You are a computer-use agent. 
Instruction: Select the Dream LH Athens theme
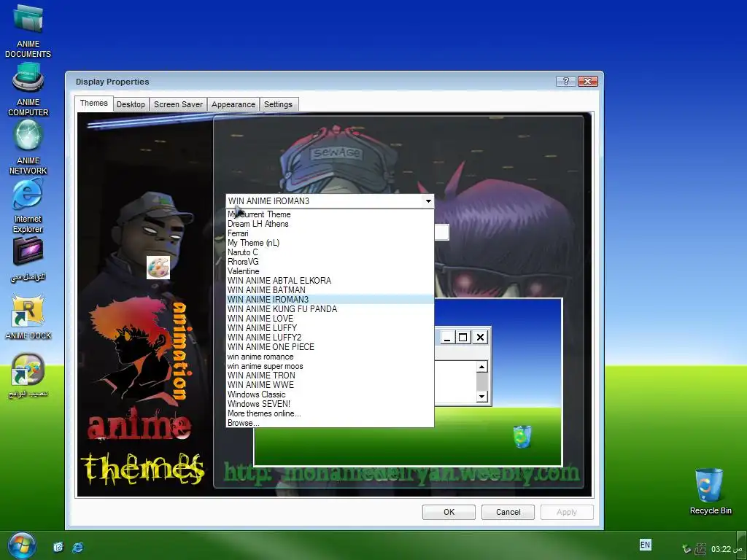pyautogui.click(x=330, y=224)
